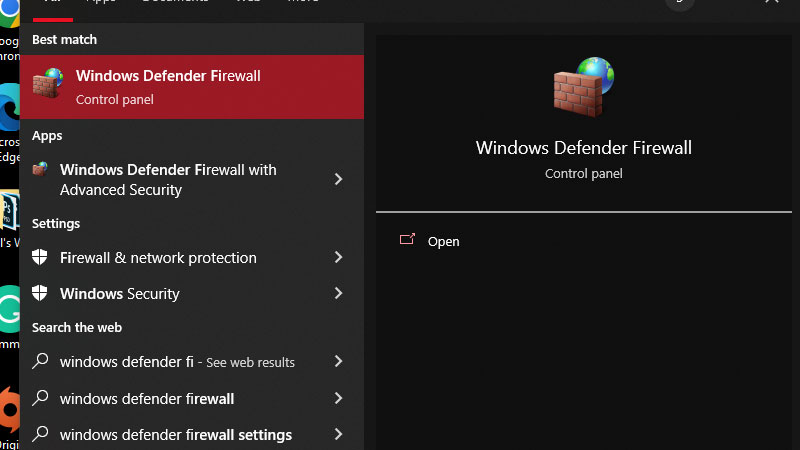The width and height of the screenshot is (800, 450).
Task: Click magnifier icon beside 'windows defender firewall'
Action: tap(40, 398)
